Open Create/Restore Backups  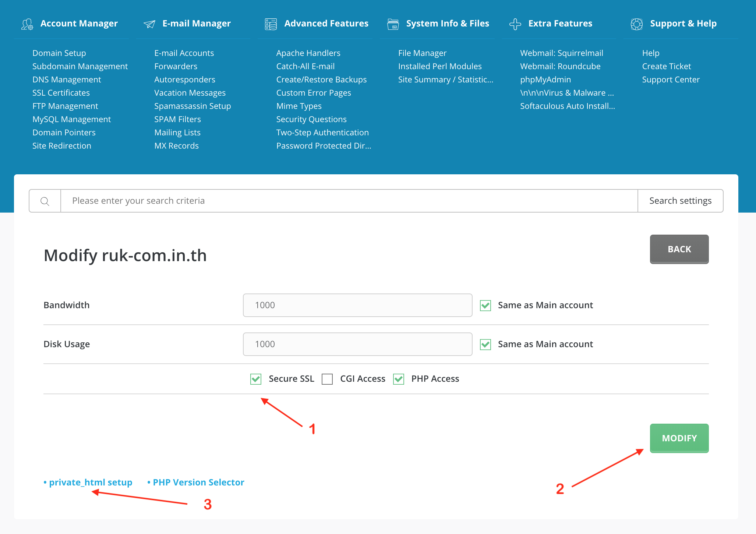click(x=321, y=79)
